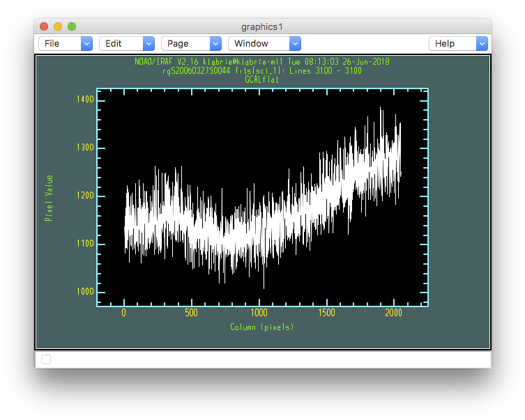
Task: Minimize the graphics1 window with yellow button
Action: pos(58,26)
